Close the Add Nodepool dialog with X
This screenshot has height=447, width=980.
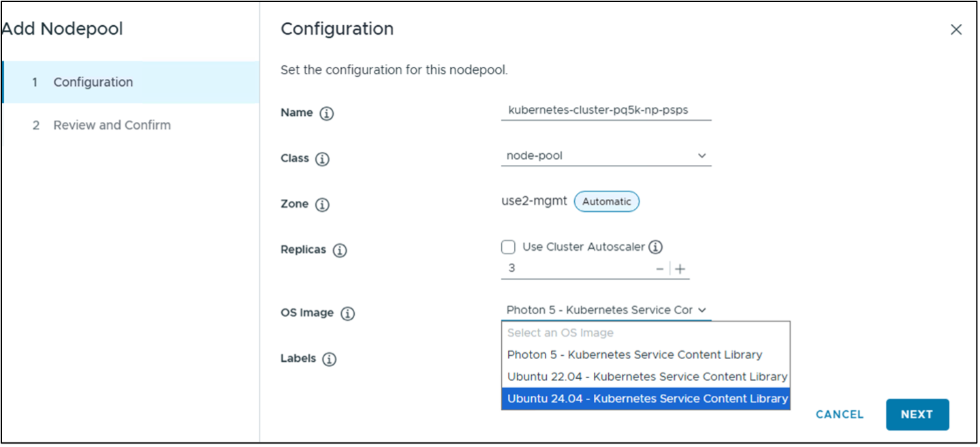(956, 29)
